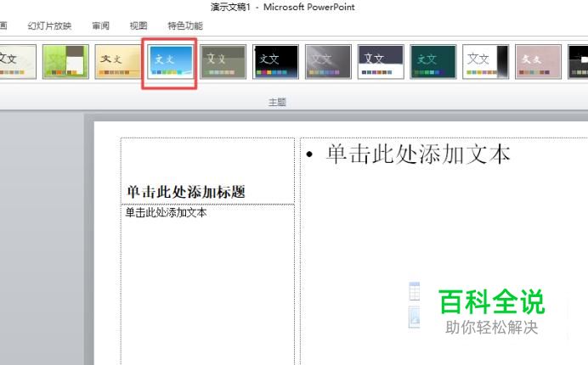Choose the orange-yellow gradient theme thumbnail
Viewport: 588px width, 365px height.
(x=117, y=62)
